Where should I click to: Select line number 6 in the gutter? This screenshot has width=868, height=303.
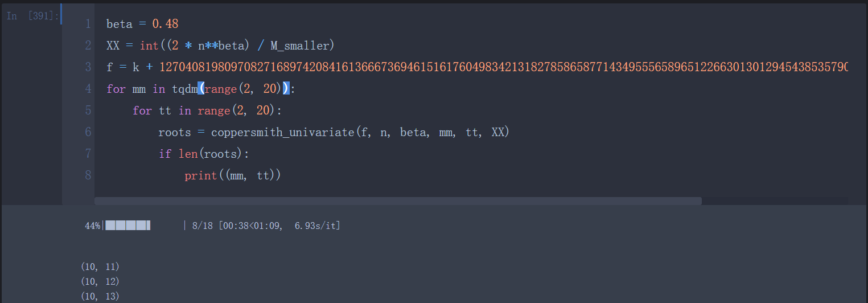click(88, 132)
